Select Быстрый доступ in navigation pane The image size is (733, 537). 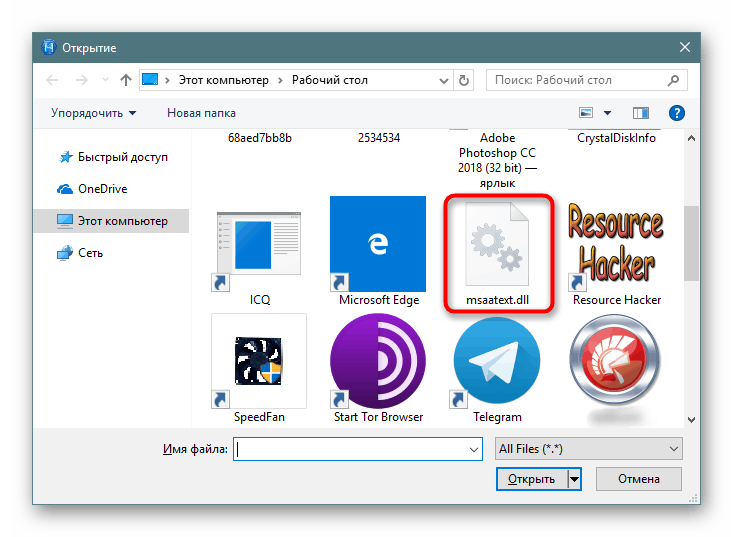point(112,157)
